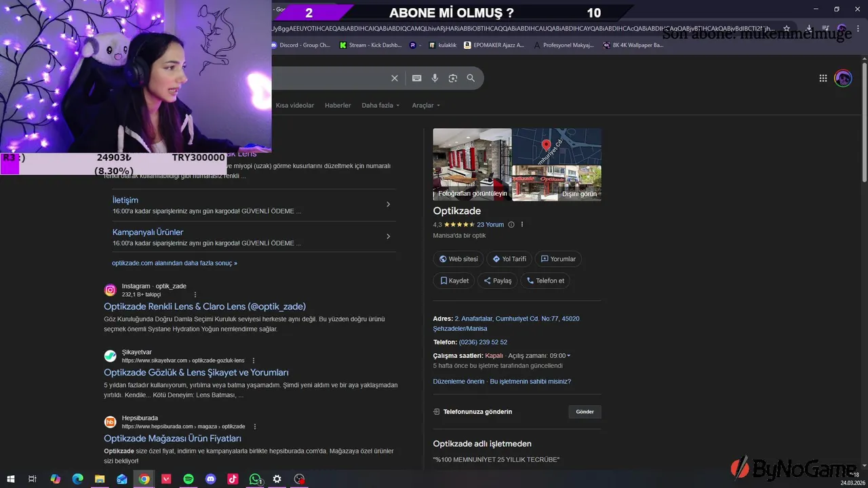Open Optikzade Gözlük & Lens Şikayet result
The image size is (868, 488).
coord(196,372)
